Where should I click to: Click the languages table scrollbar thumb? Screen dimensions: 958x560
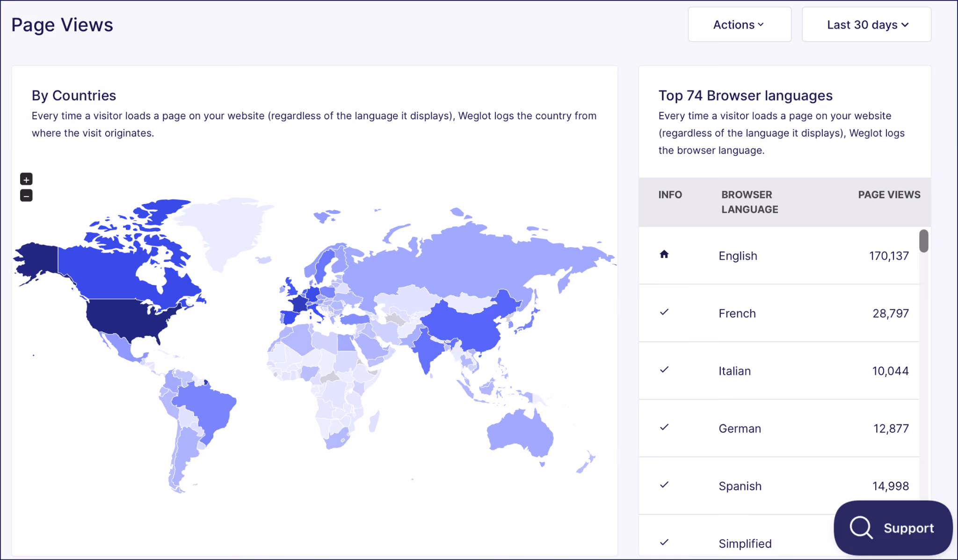coord(923,241)
